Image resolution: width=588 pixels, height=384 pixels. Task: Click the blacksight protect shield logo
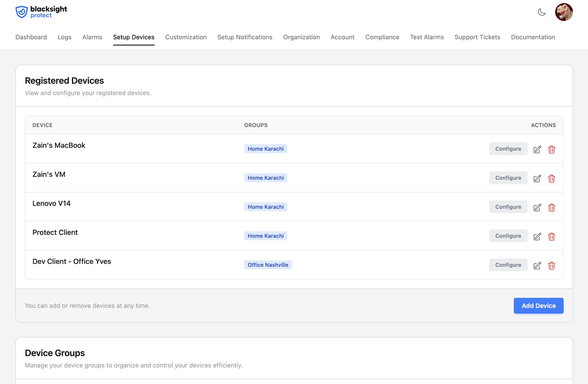pos(21,12)
